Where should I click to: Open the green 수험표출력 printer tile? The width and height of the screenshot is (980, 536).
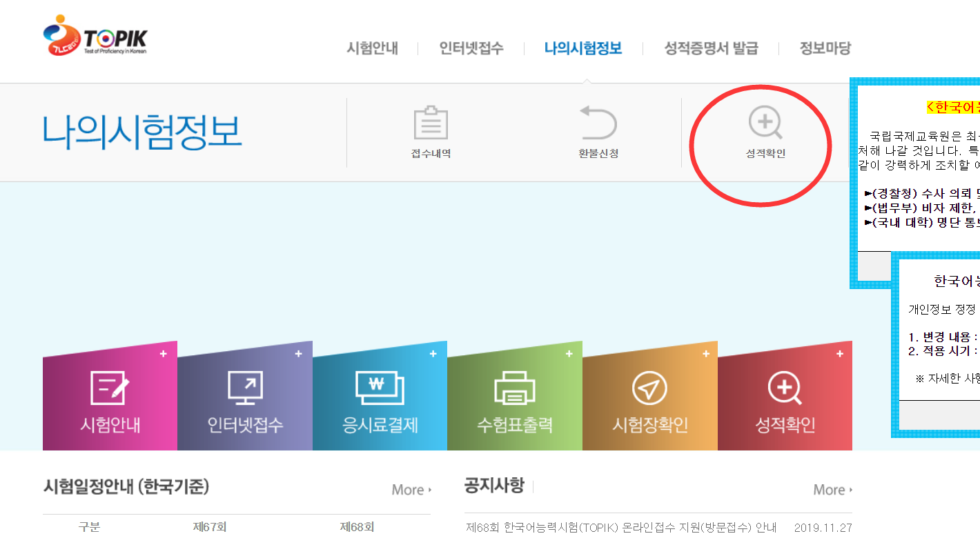coord(515,400)
